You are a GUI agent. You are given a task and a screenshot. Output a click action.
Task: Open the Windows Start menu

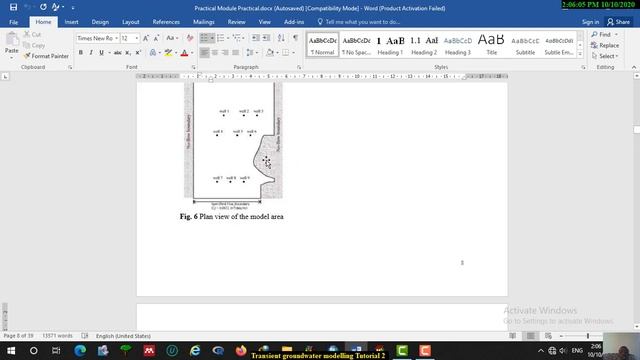pos(11,351)
